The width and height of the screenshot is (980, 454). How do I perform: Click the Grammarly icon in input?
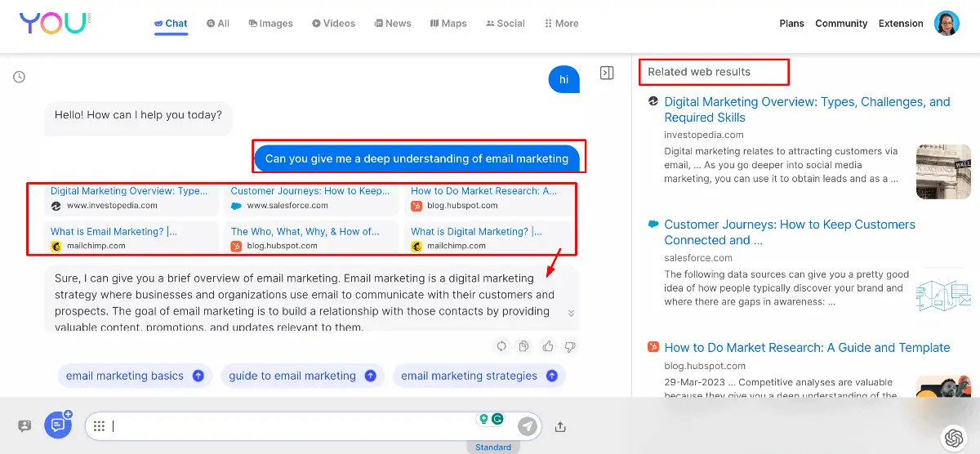click(x=497, y=419)
